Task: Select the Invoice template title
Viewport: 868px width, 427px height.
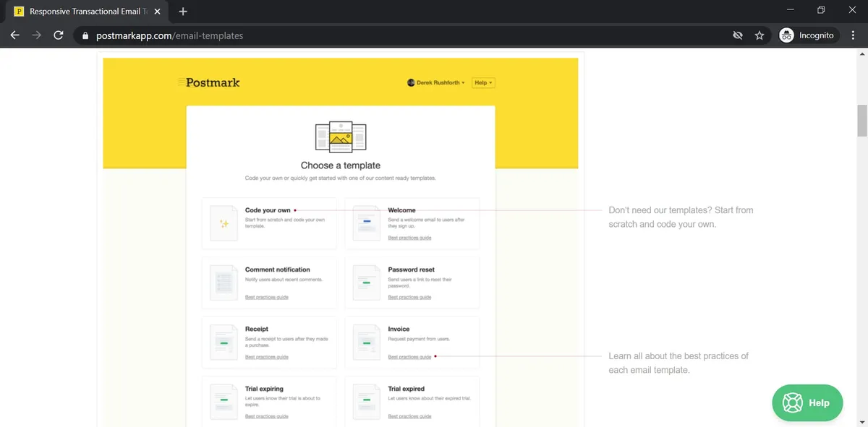Action: tap(399, 329)
